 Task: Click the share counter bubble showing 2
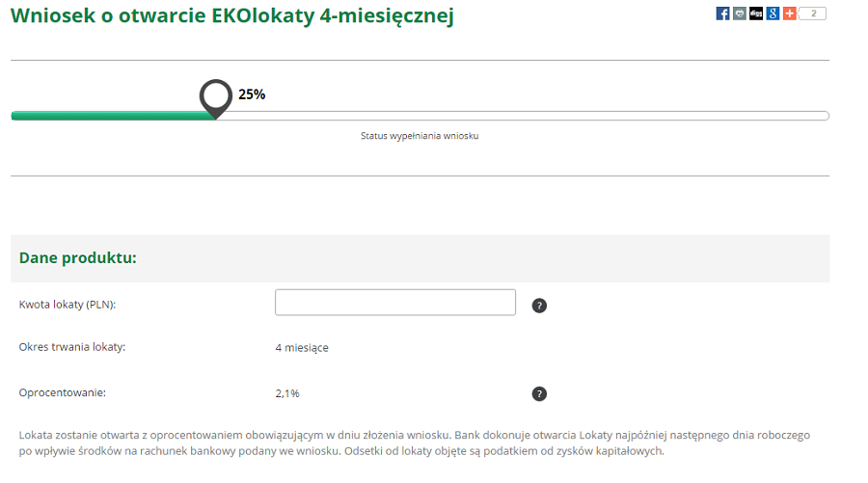[813, 13]
